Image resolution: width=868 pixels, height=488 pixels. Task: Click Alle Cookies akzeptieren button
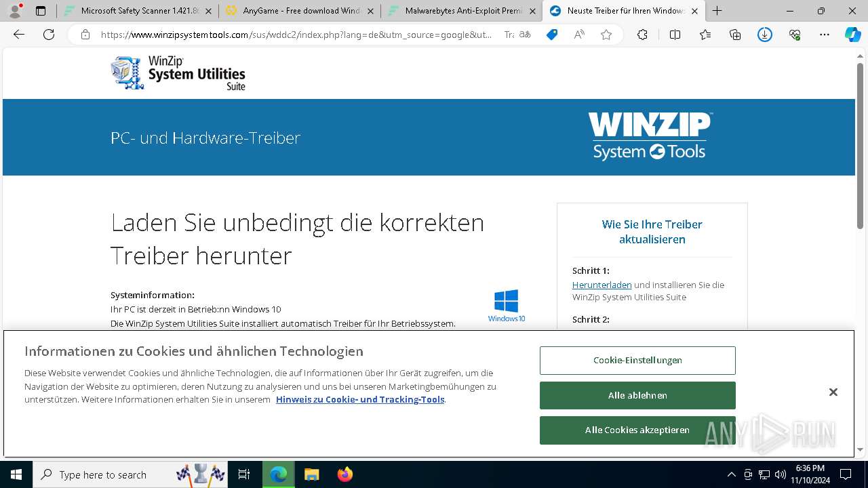pyautogui.click(x=637, y=430)
